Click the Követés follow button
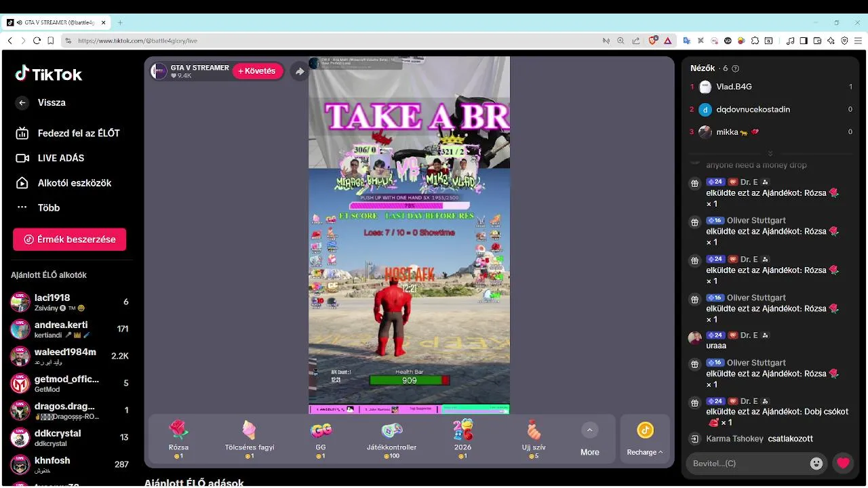The width and height of the screenshot is (868, 488). 258,71
